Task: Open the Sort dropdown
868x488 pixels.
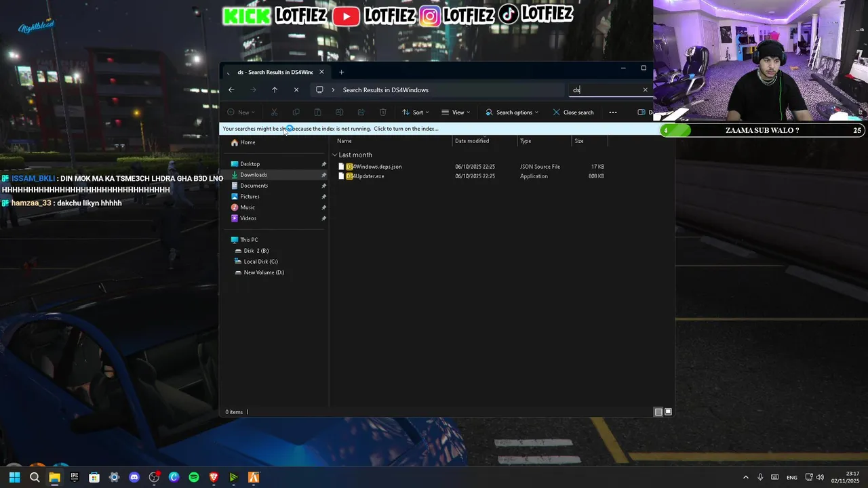Action: click(x=416, y=112)
